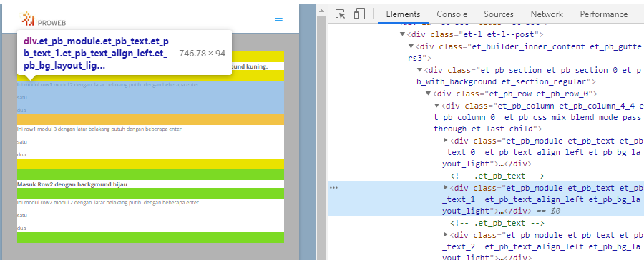Switch to the Elements tab
This screenshot has width=644, height=260.
tap(403, 14)
